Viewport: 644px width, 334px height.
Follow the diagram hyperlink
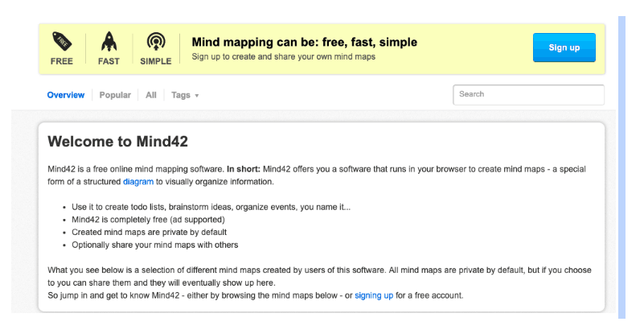tap(138, 182)
